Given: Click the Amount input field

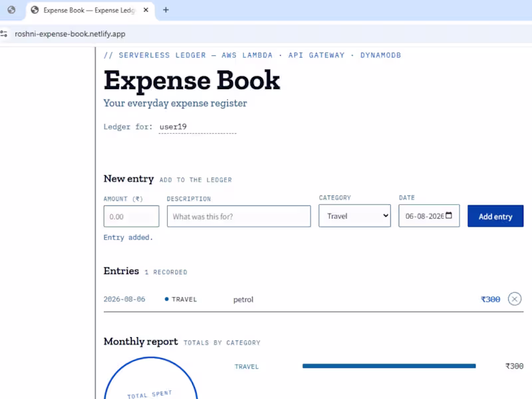Looking at the screenshot, I should [131, 216].
